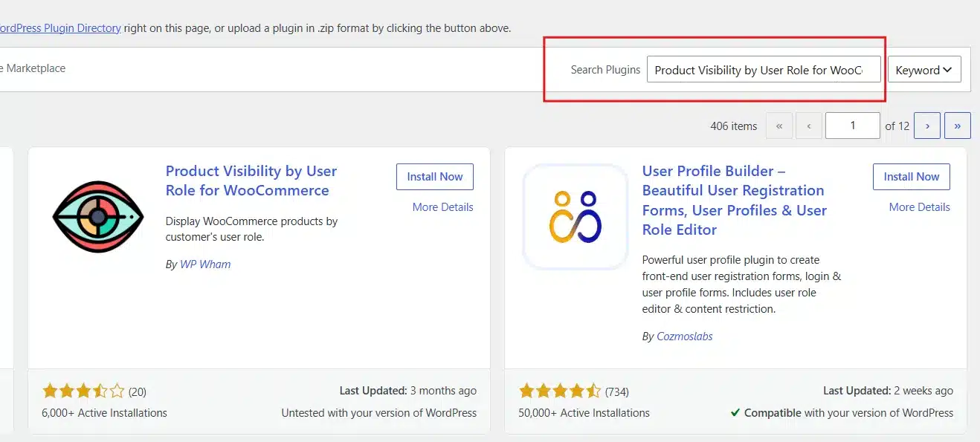This screenshot has height=442, width=980.
Task: Click 'Untested with your version of WordPress' text
Action: 379,413
